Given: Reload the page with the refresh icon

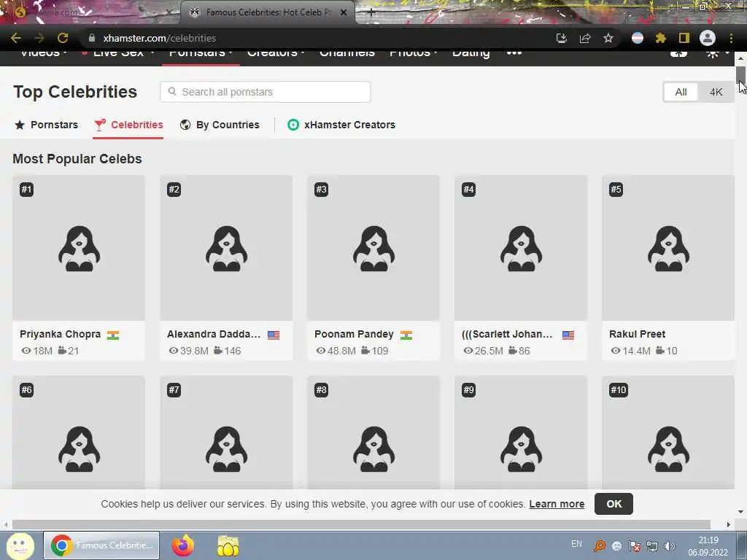Looking at the screenshot, I should (x=63, y=38).
